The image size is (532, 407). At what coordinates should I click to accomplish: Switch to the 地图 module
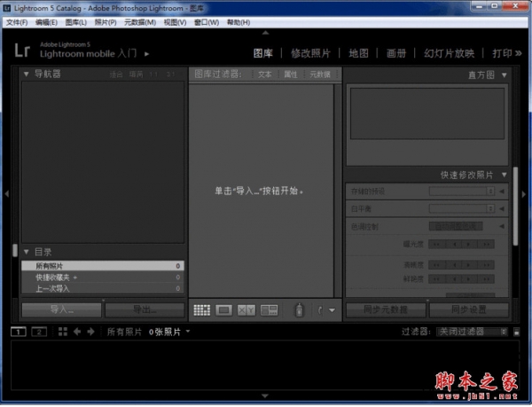pyautogui.click(x=358, y=53)
